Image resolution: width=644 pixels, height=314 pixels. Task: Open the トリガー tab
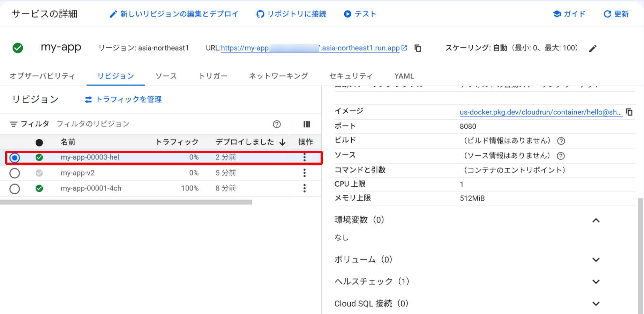coord(213,76)
